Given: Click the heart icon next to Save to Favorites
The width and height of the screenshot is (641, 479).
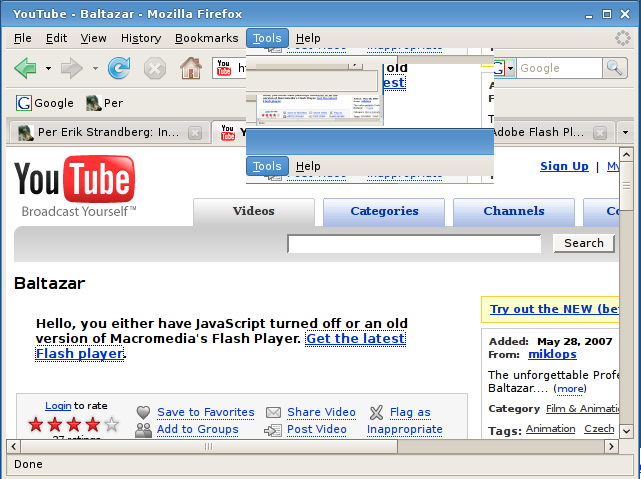Looking at the screenshot, I should point(143,412).
